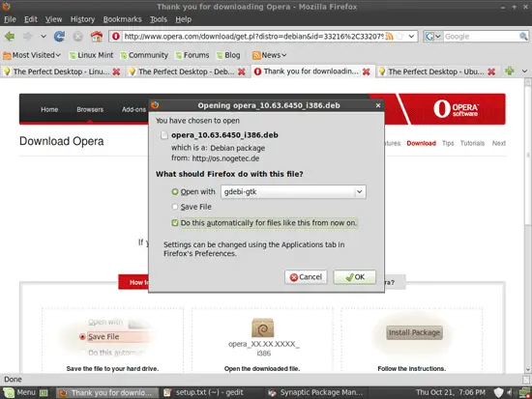The height and width of the screenshot is (399, 532).
Task: Toggle Do this automatically for files checkbox
Action: point(175,223)
